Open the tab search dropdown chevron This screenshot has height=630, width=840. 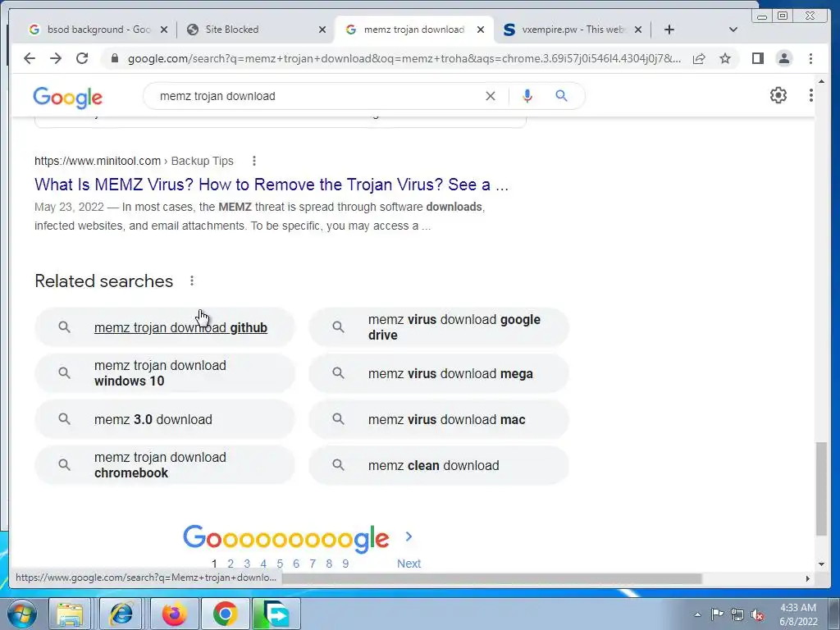tap(733, 30)
